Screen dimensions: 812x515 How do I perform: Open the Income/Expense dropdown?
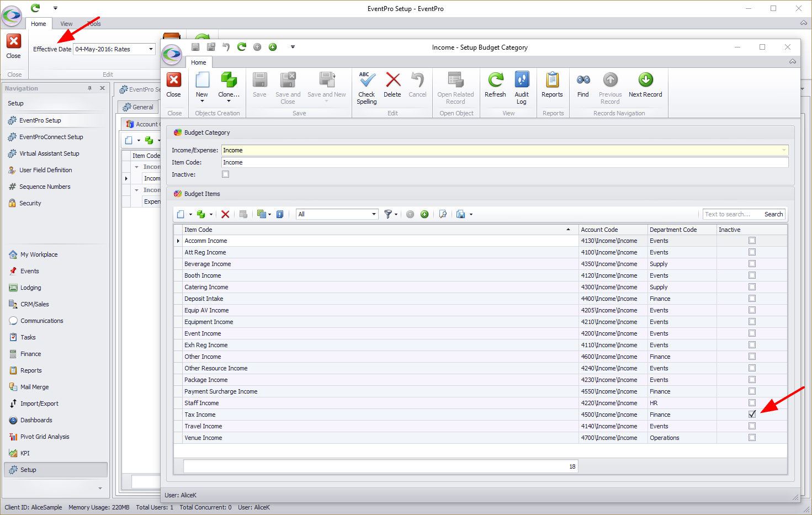pos(784,150)
